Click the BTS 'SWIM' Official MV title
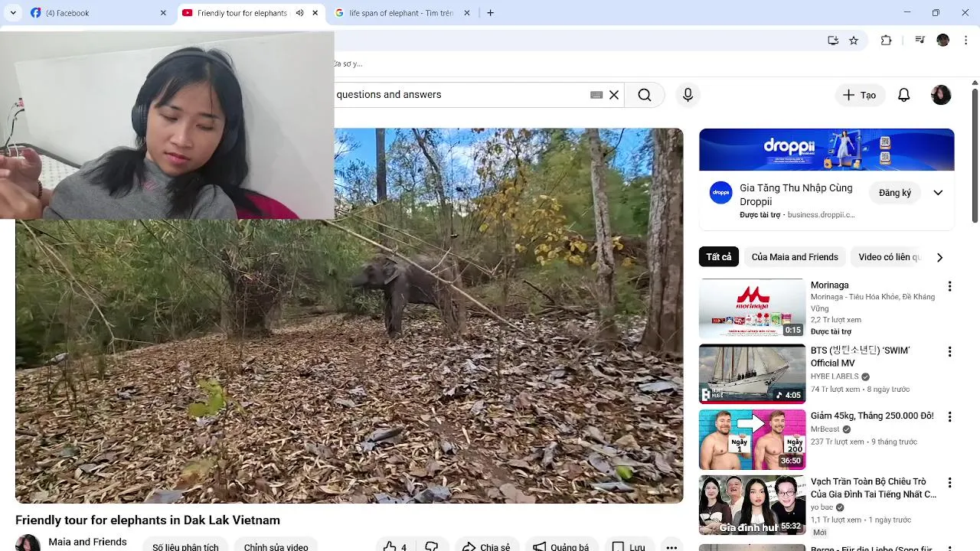The width and height of the screenshot is (980, 551). pyautogui.click(x=860, y=357)
